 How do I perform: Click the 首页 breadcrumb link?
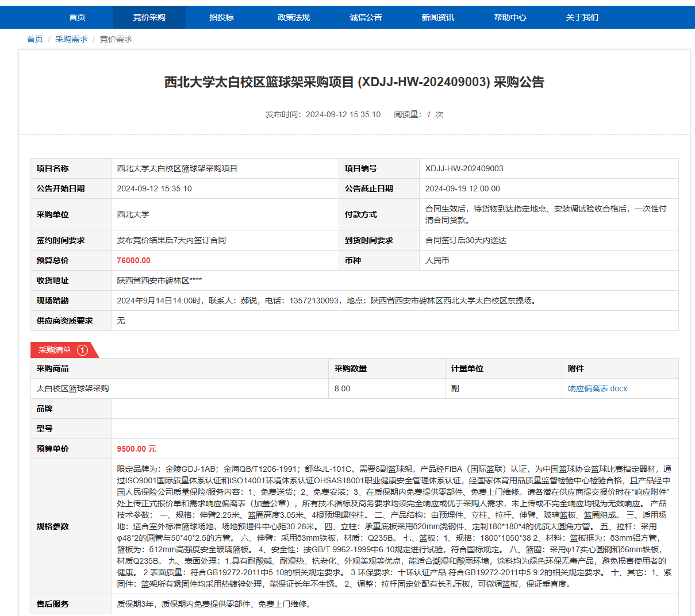(x=34, y=39)
